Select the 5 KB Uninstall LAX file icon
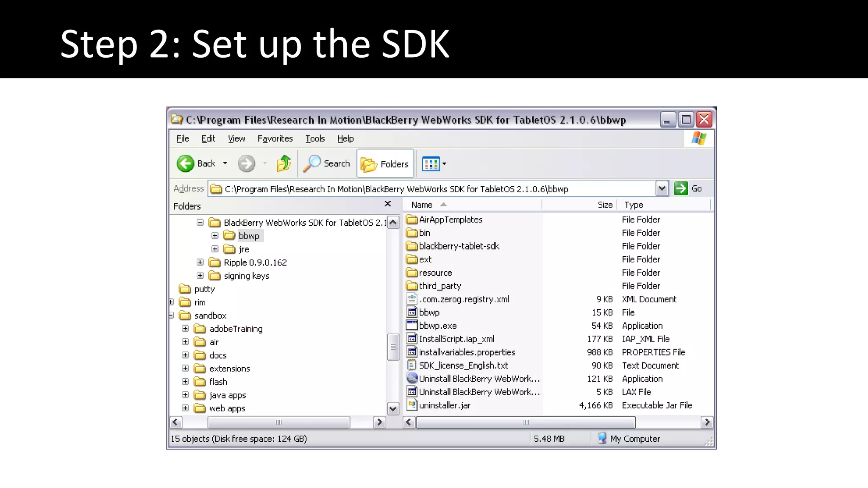 412,392
